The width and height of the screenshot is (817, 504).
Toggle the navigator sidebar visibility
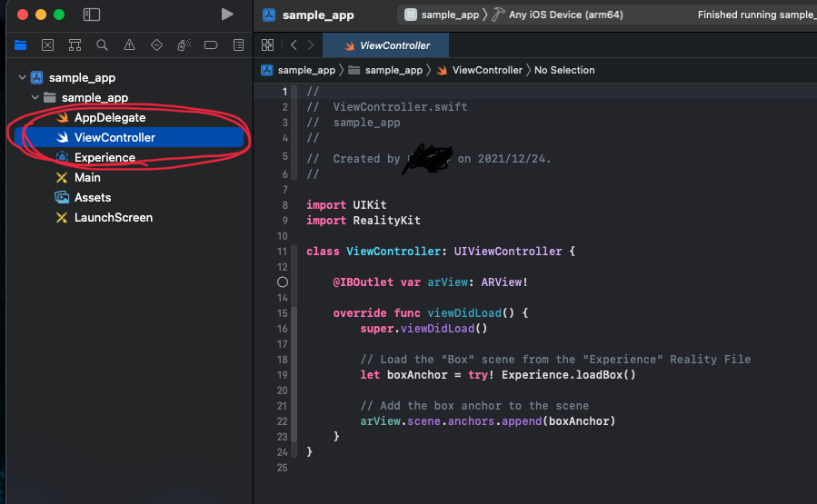91,15
